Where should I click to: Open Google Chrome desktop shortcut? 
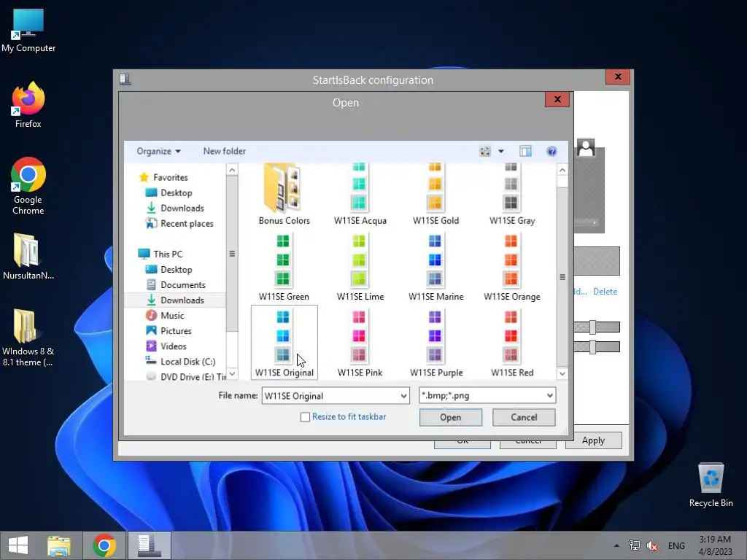(28, 186)
